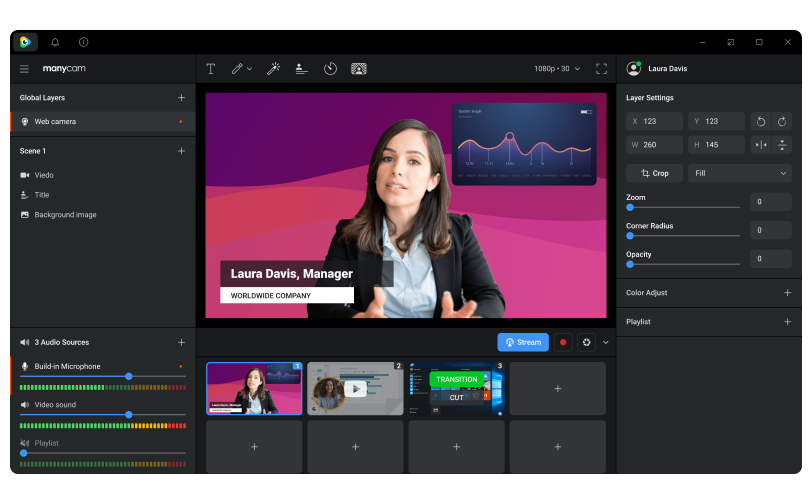Screen dimensions: 810x504
Task: Enter fullscreen preview mode
Action: point(601,69)
